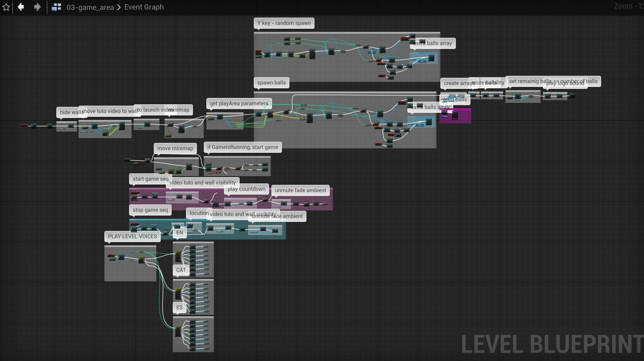Click the favorite star icon
Screen dimensions: 644x361
point(6,7)
